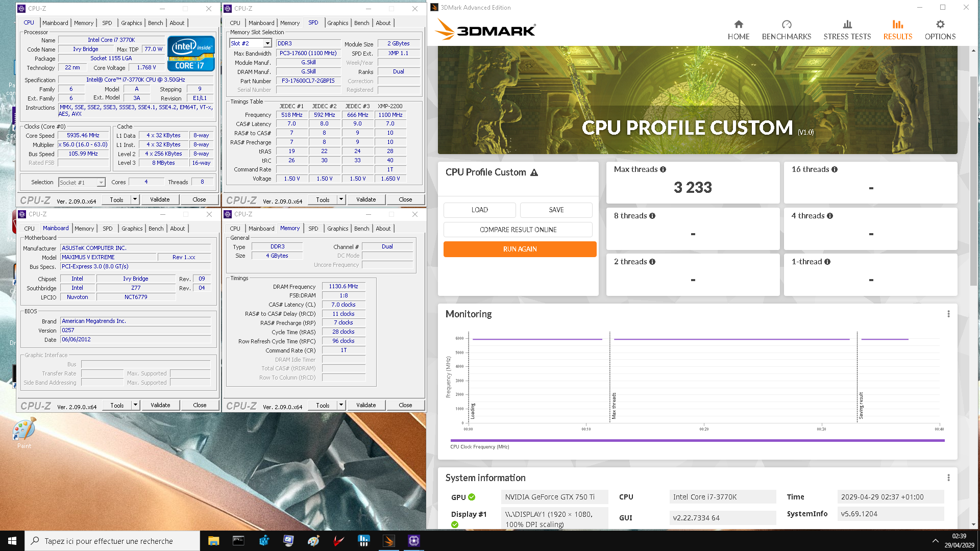Image resolution: width=980 pixels, height=551 pixels.
Task: Click the NVIDIA GeForce GTX 750 Ti field
Action: click(555, 497)
